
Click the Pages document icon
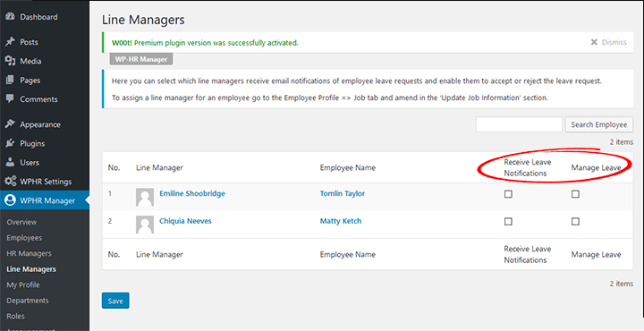[x=10, y=81]
